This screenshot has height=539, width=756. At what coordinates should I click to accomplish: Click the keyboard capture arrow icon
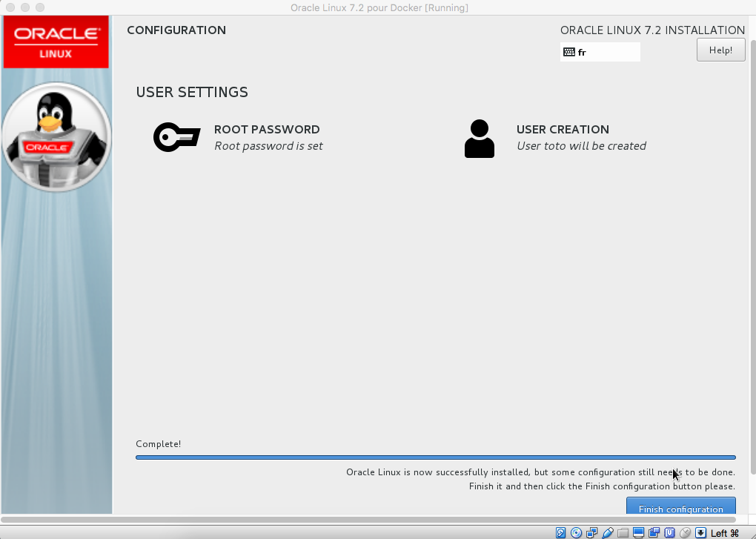coord(700,532)
